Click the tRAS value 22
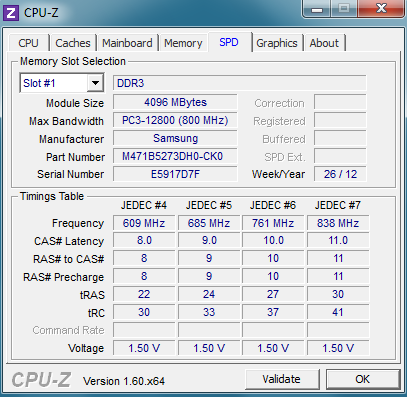 (144, 294)
